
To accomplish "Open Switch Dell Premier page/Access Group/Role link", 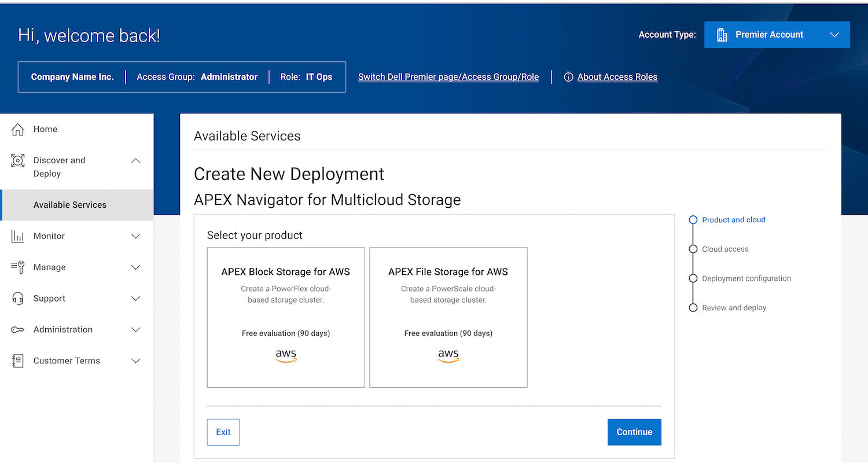I will click(x=448, y=77).
